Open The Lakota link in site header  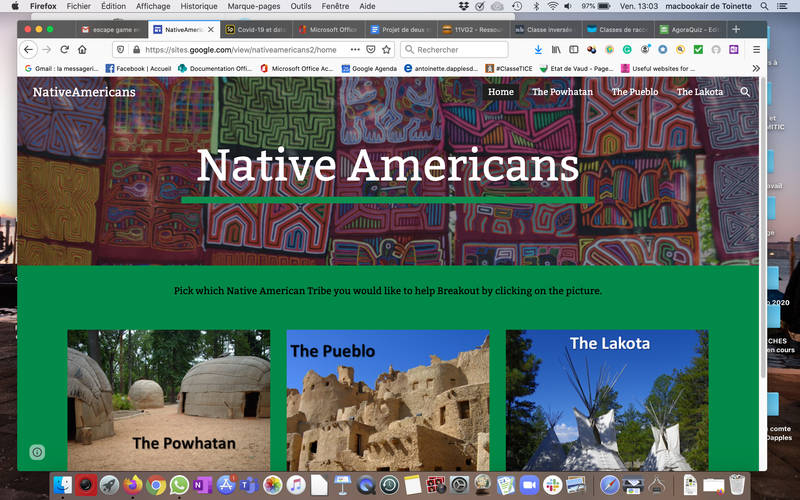[x=699, y=92]
